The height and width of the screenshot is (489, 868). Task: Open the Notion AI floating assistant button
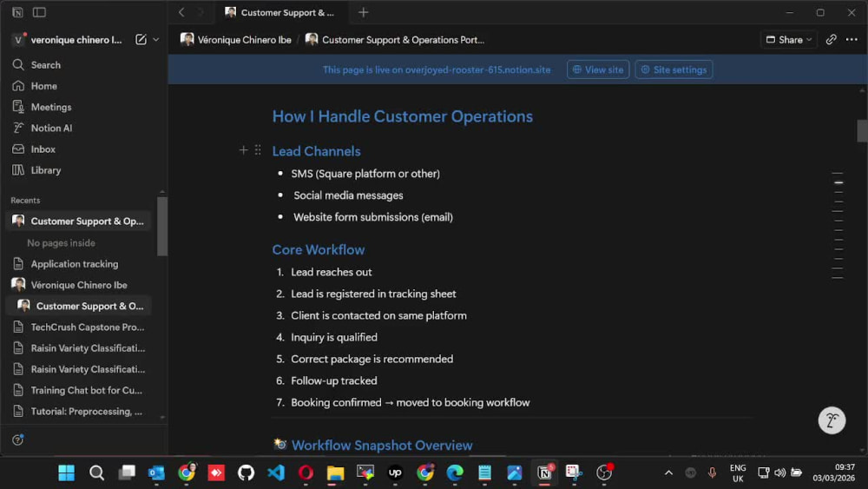[x=832, y=421]
